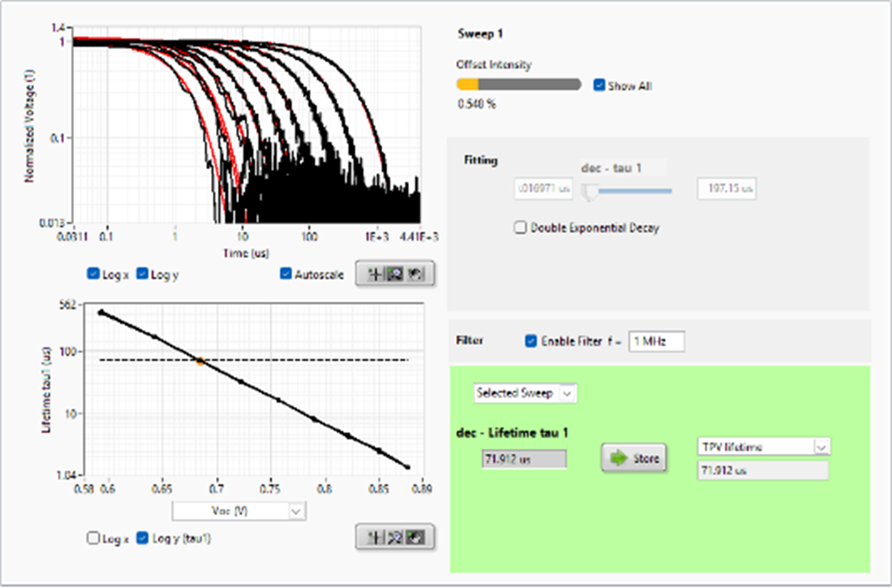
Task: Click orange selected point on lifetime graph
Action: tap(200, 361)
